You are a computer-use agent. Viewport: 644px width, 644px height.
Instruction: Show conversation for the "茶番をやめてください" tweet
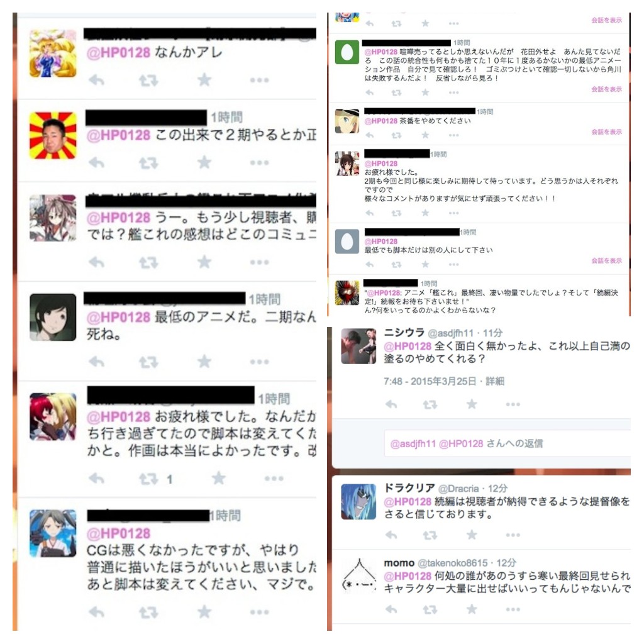pos(607,132)
